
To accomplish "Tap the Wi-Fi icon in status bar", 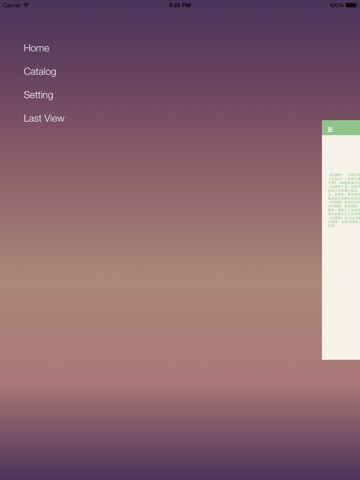I will point(26,5).
